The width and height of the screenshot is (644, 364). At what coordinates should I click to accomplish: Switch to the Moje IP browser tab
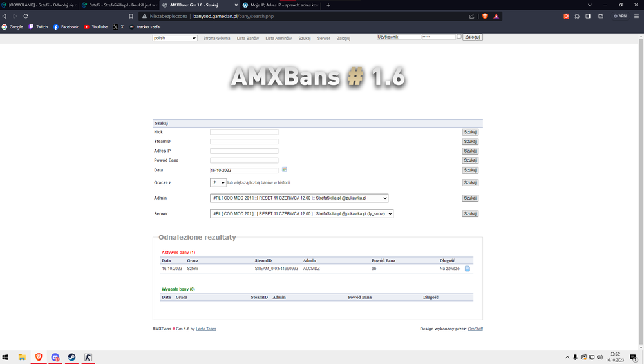[x=281, y=5]
